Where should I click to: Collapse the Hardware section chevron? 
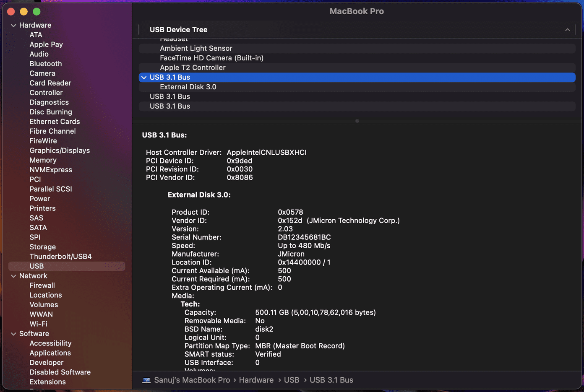coord(13,26)
